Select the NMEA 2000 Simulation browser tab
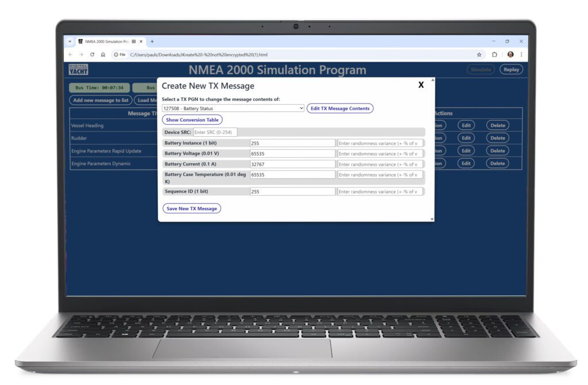 click(x=106, y=41)
